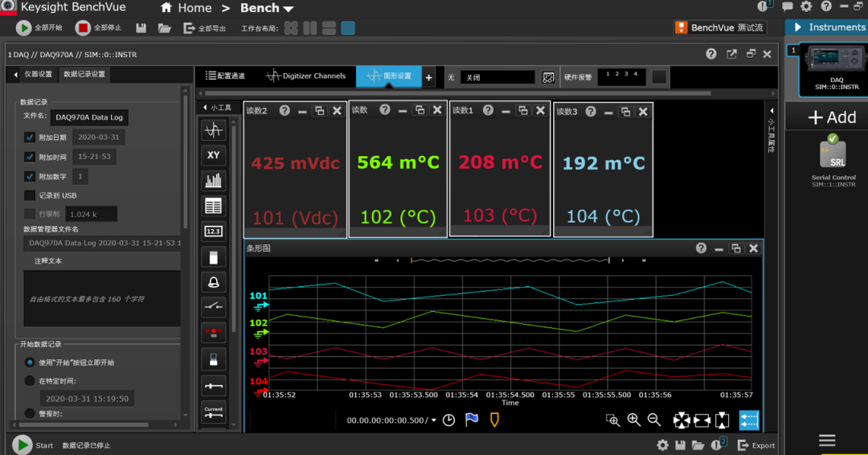Add a histogram widget
The image size is (868, 455).
[213, 180]
